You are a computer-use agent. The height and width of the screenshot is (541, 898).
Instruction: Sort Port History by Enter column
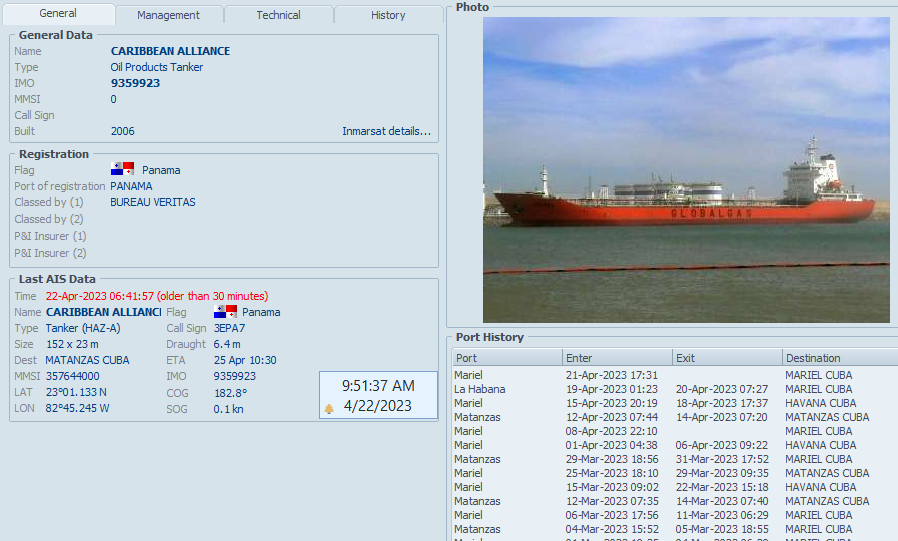617,358
